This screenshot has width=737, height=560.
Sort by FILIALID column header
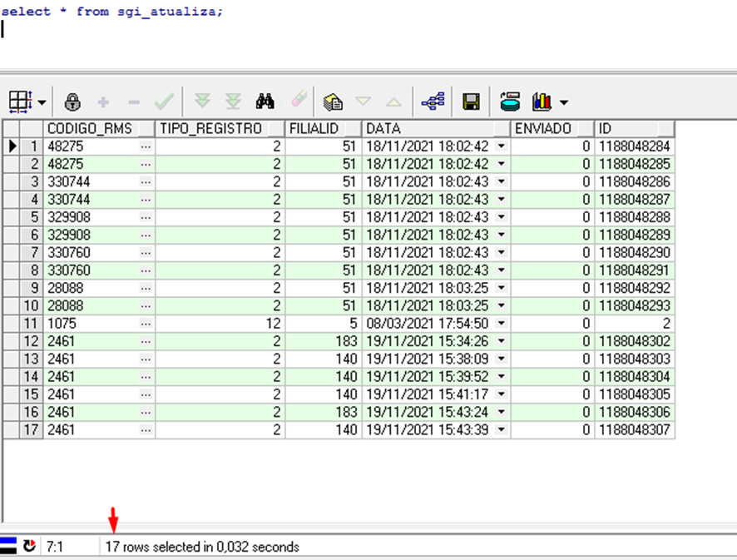tap(323, 128)
